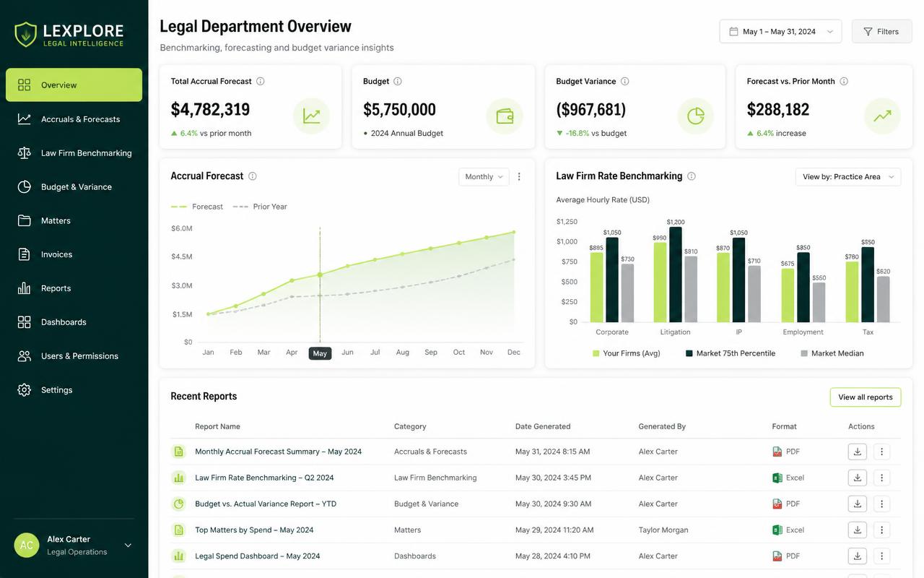
Task: Click the wallet icon in Budget card
Action: pos(505,116)
